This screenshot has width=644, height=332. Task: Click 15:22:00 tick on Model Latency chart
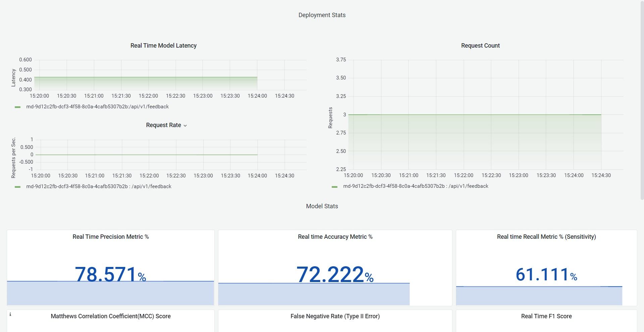[x=148, y=96]
